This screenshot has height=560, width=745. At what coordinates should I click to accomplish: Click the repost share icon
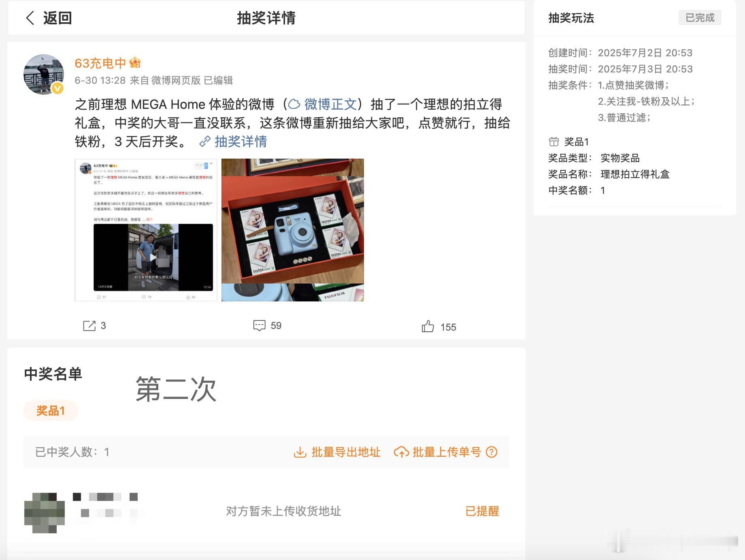tap(89, 326)
